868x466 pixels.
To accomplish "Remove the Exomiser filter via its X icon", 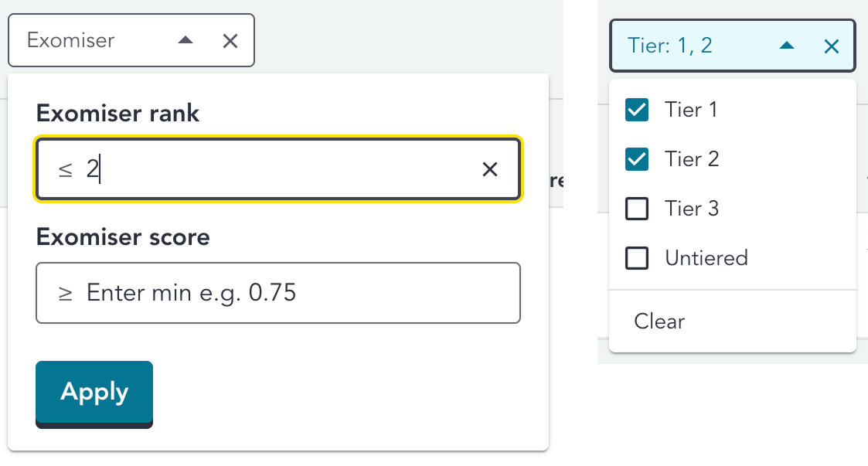I will (x=230, y=40).
